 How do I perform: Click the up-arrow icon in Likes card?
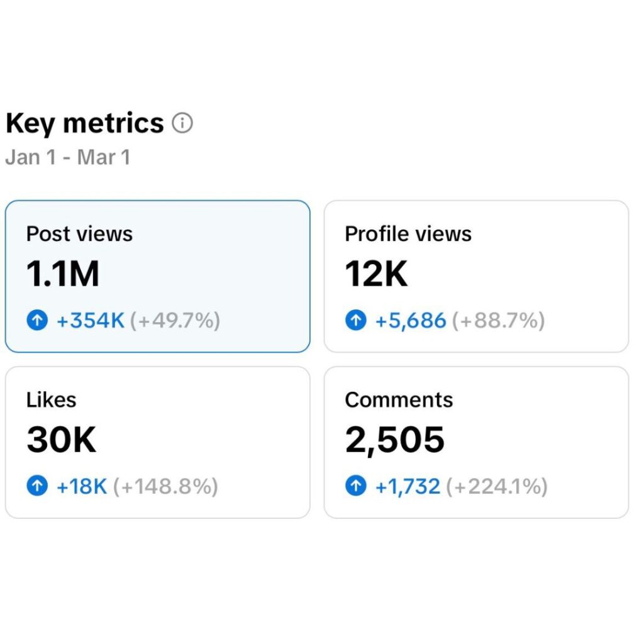click(x=38, y=486)
